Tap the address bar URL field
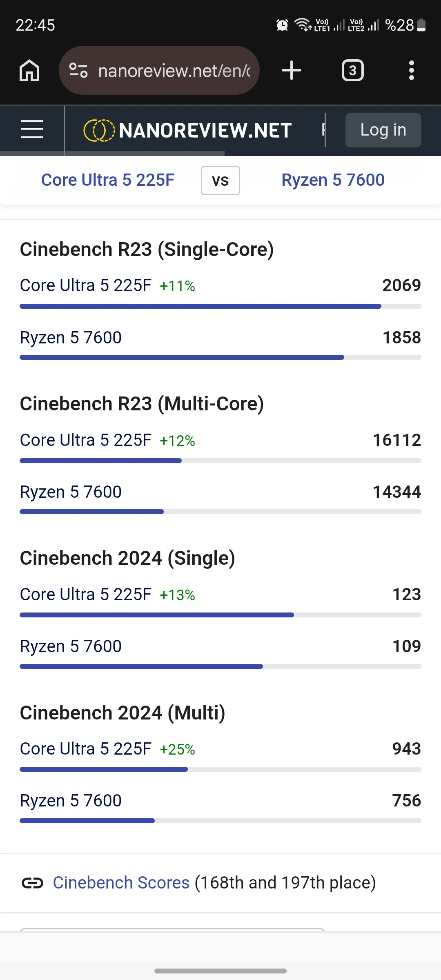 point(174,71)
